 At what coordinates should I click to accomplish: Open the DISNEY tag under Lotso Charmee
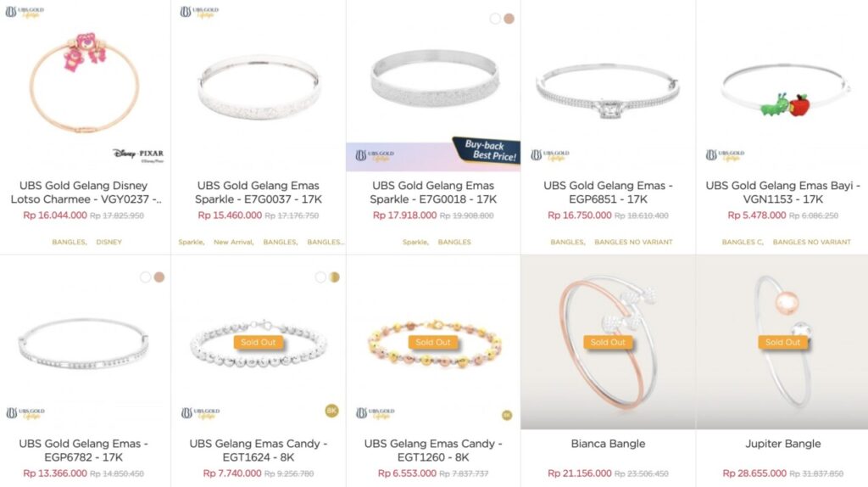[109, 242]
